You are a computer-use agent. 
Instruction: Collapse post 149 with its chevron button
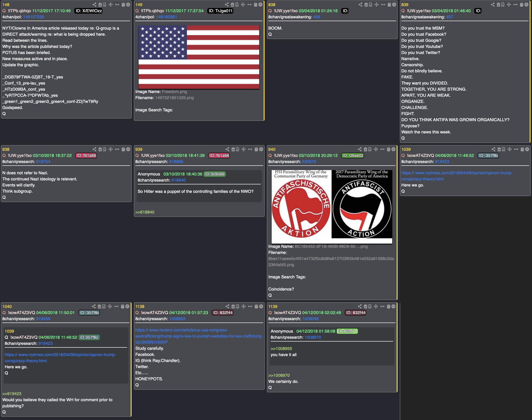point(260,4)
